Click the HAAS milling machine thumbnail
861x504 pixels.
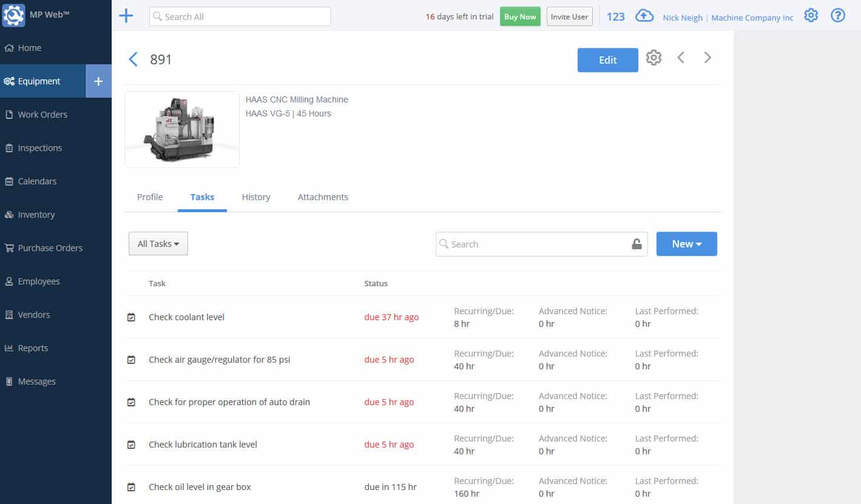[x=181, y=129]
